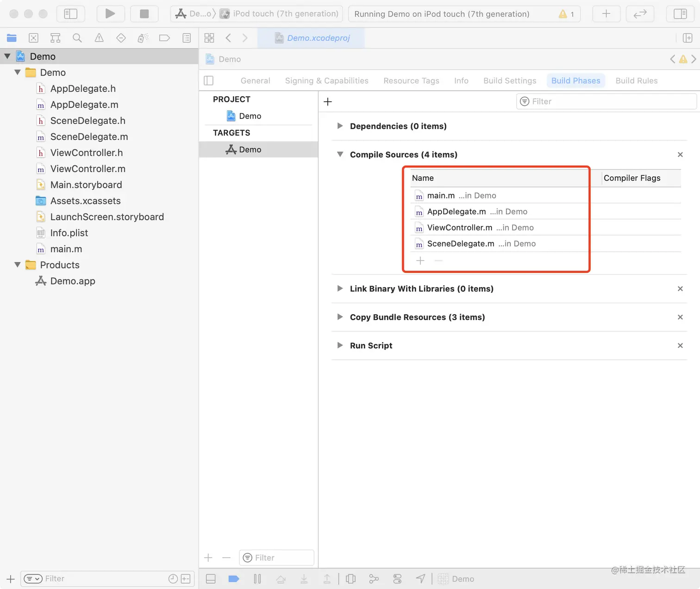This screenshot has height=589, width=700.
Task: Add a new target with plus button
Action: coord(208,558)
